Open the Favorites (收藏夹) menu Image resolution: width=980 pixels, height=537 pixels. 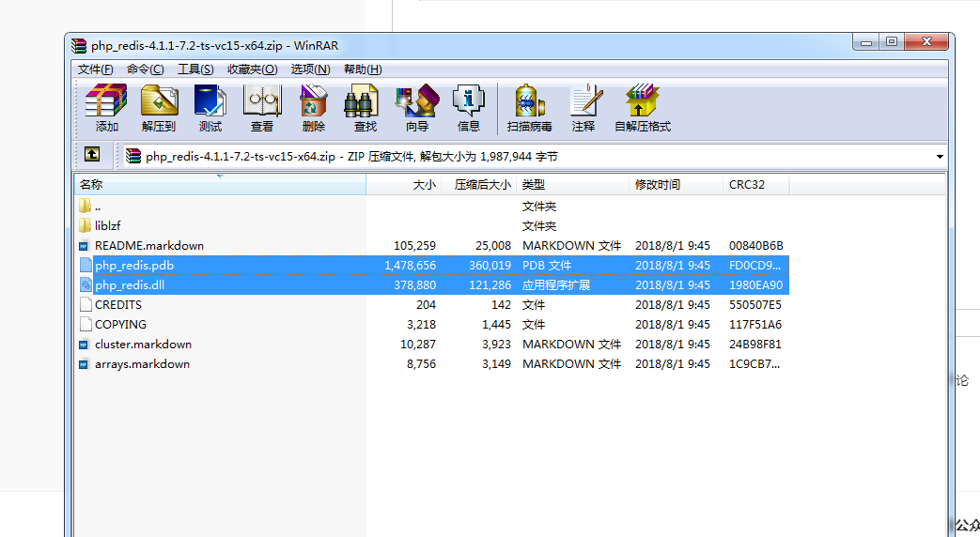pyautogui.click(x=253, y=69)
